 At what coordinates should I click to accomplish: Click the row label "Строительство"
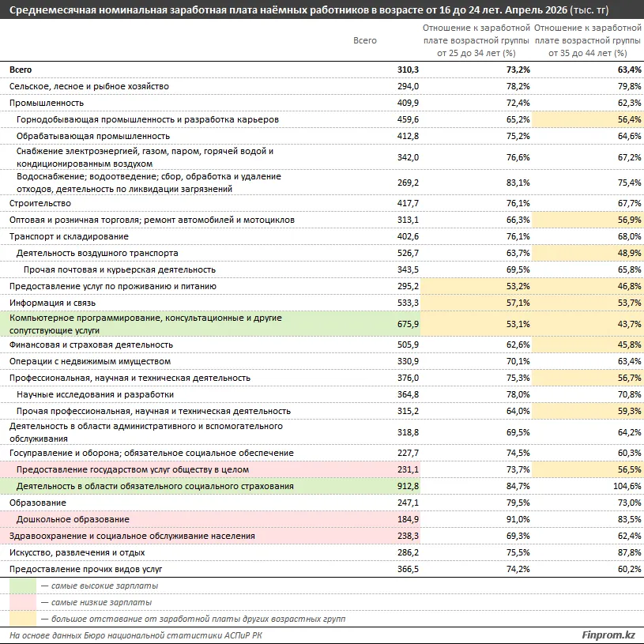pyautogui.click(x=40, y=203)
